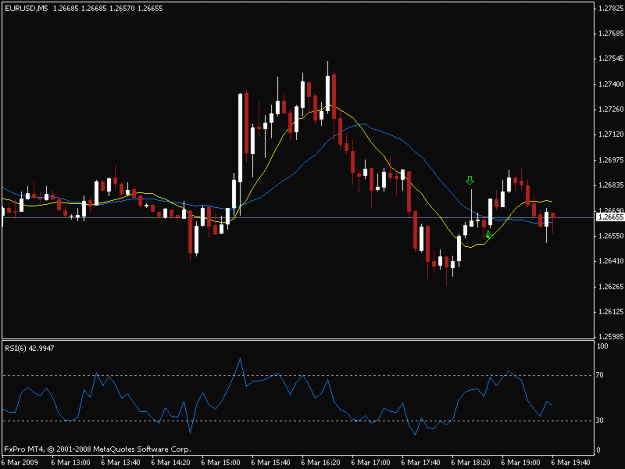Click price axis label 1.26410
The height and width of the screenshot is (469, 625).
pos(611,261)
